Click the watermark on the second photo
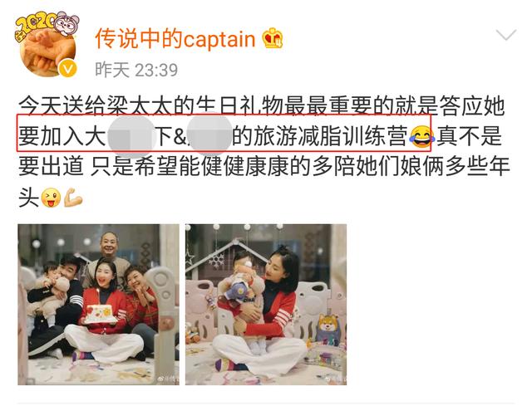The height and width of the screenshot is (406, 532). [x=335, y=379]
